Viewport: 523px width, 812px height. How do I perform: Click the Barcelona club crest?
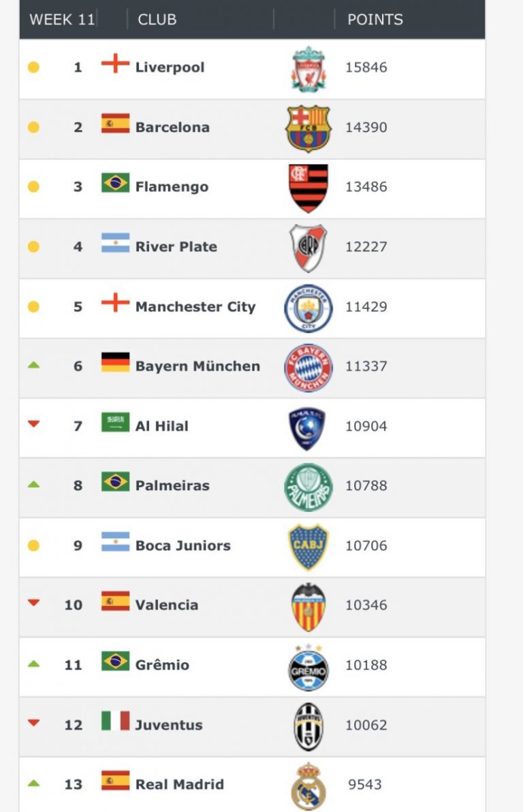[x=308, y=128]
